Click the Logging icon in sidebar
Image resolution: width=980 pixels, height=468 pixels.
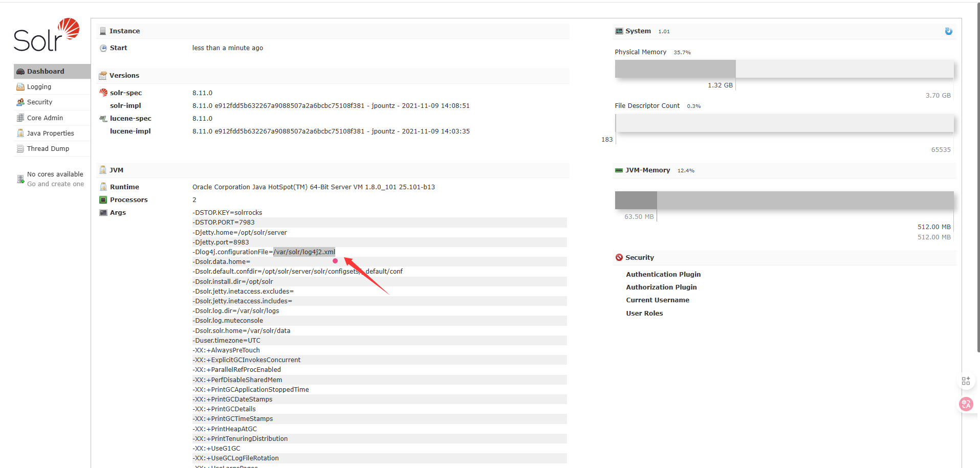click(x=20, y=87)
